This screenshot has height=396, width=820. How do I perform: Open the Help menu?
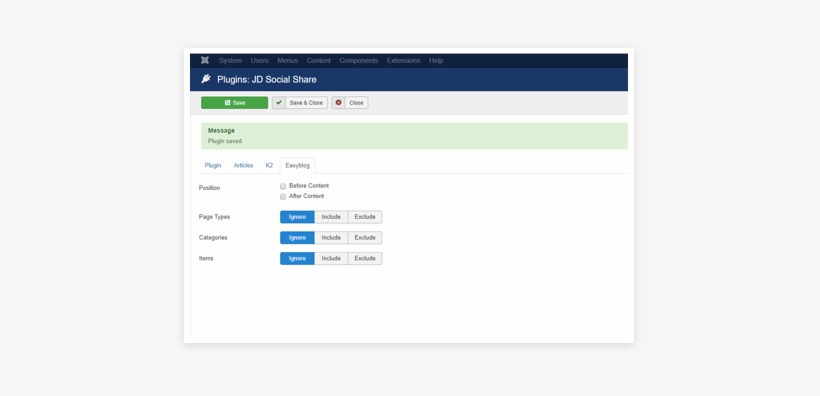[436, 61]
